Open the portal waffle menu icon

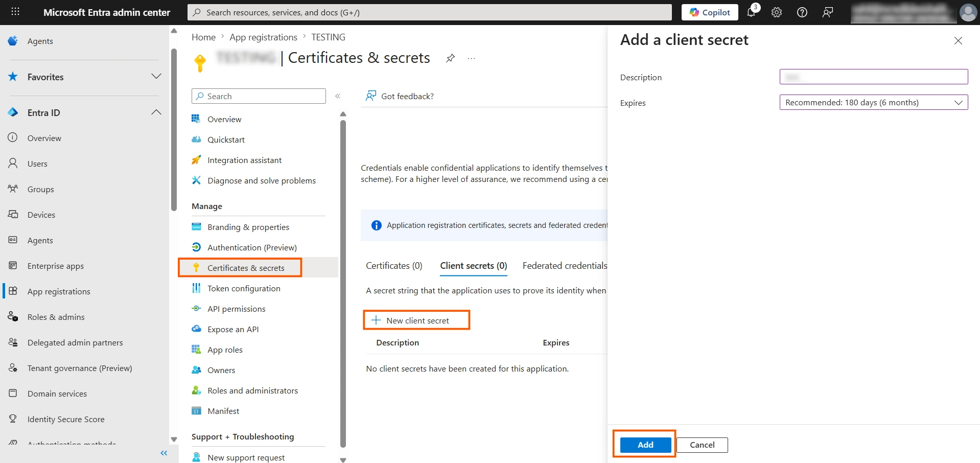click(x=15, y=12)
